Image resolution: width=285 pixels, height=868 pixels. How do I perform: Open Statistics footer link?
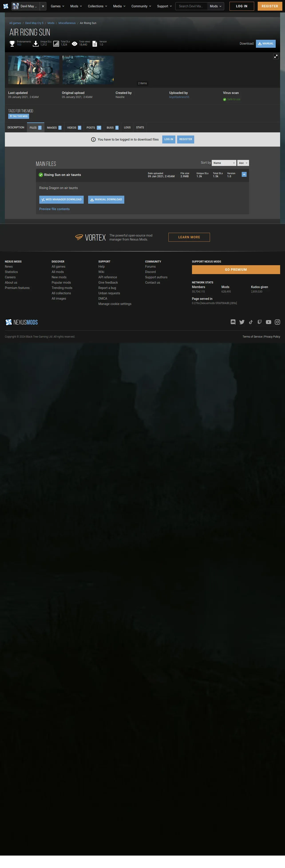[11, 272]
